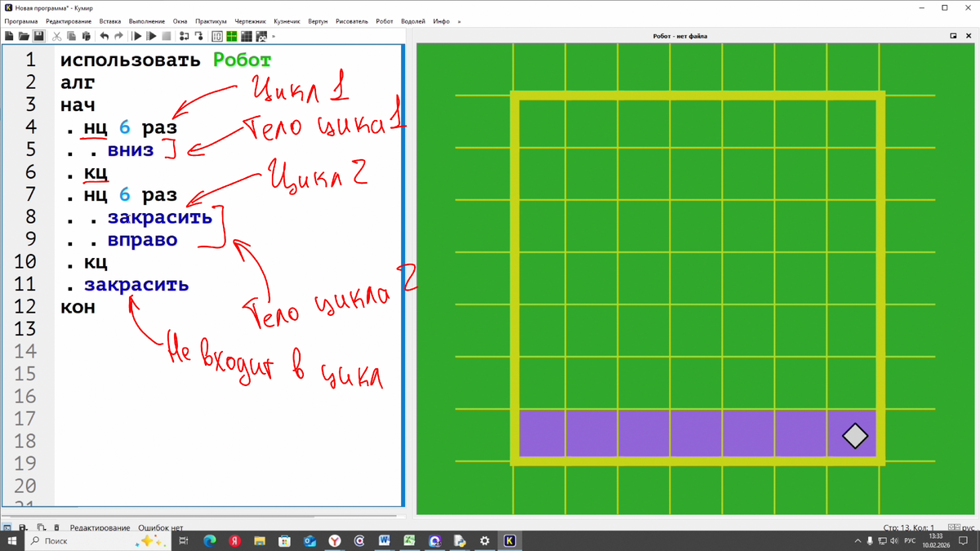Click the console icon in the status bar
This screenshot has width=980, height=551.
pyautogui.click(x=7, y=528)
